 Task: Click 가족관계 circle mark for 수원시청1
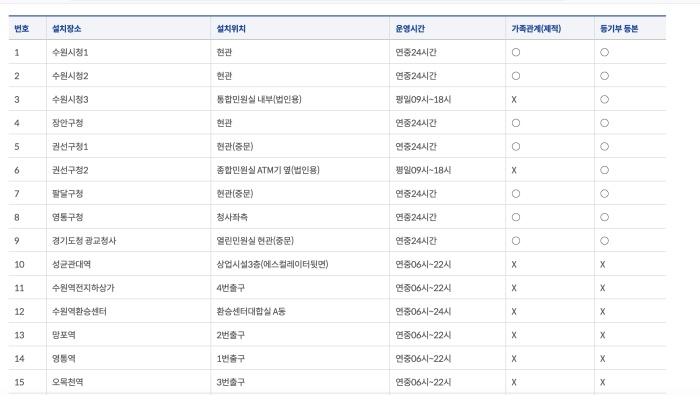[x=516, y=52]
